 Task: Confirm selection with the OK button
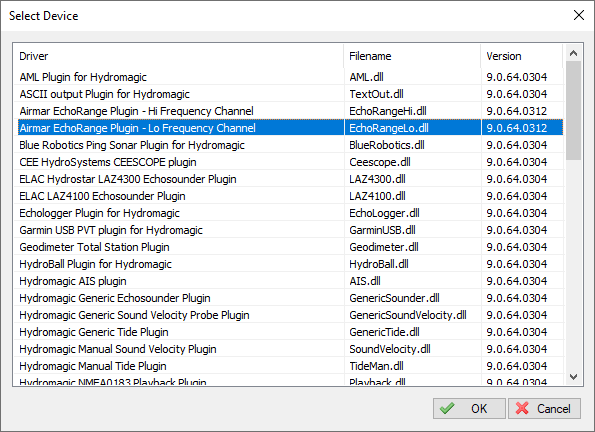click(469, 408)
